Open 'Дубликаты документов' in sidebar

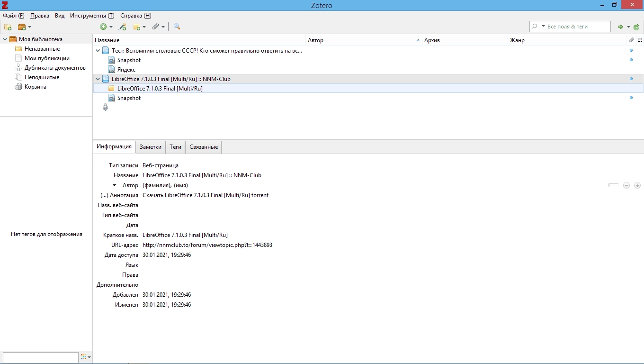point(55,68)
